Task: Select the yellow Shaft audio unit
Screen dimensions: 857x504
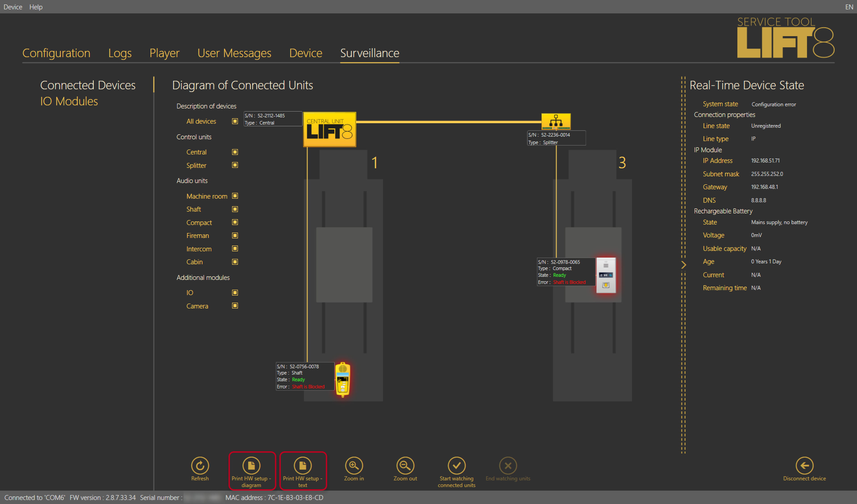Action: (x=343, y=379)
